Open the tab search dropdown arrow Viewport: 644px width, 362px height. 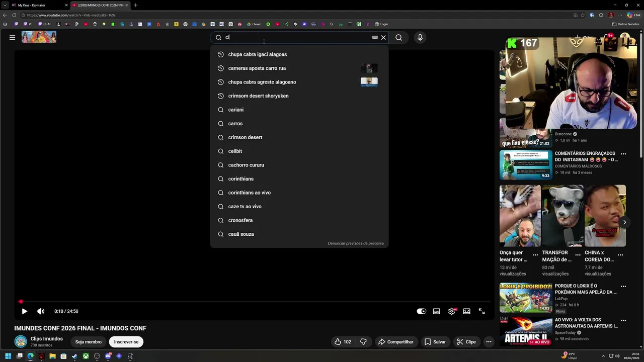(5, 5)
